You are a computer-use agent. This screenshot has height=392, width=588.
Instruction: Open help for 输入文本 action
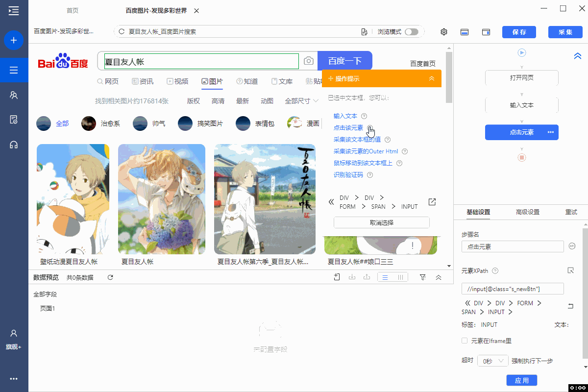click(364, 116)
